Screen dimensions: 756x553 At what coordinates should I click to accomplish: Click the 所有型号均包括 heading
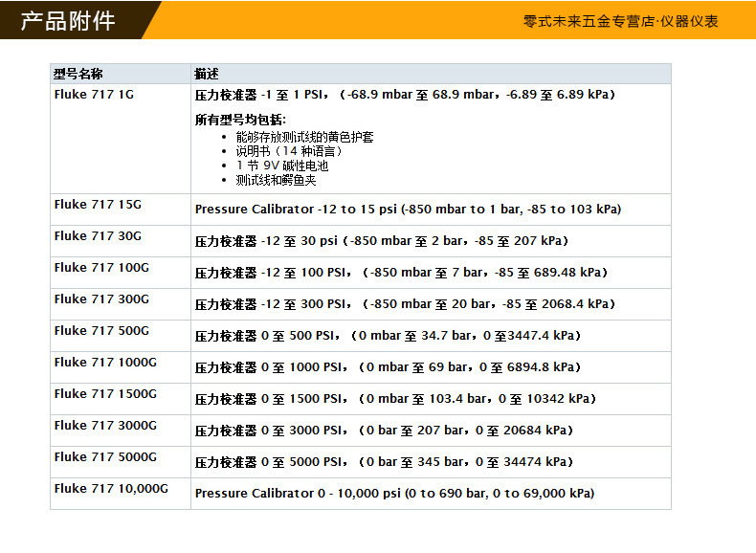pos(240,120)
